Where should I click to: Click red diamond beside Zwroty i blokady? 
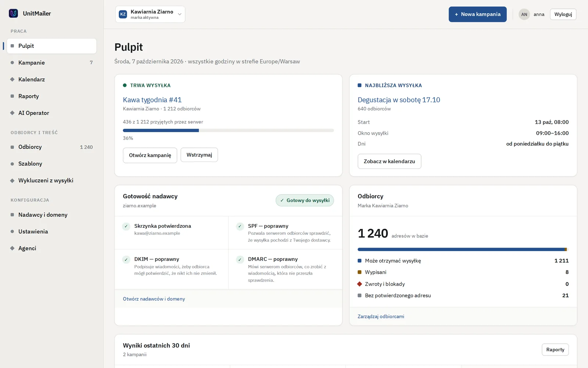[x=359, y=284]
